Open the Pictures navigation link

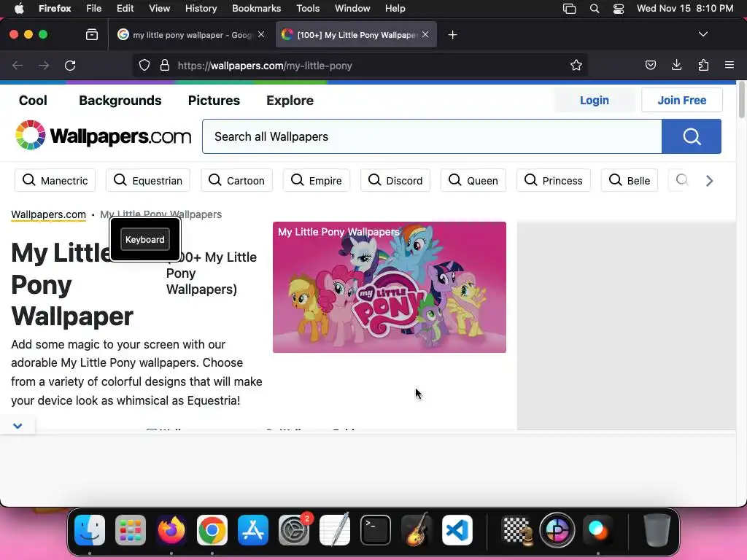214,101
